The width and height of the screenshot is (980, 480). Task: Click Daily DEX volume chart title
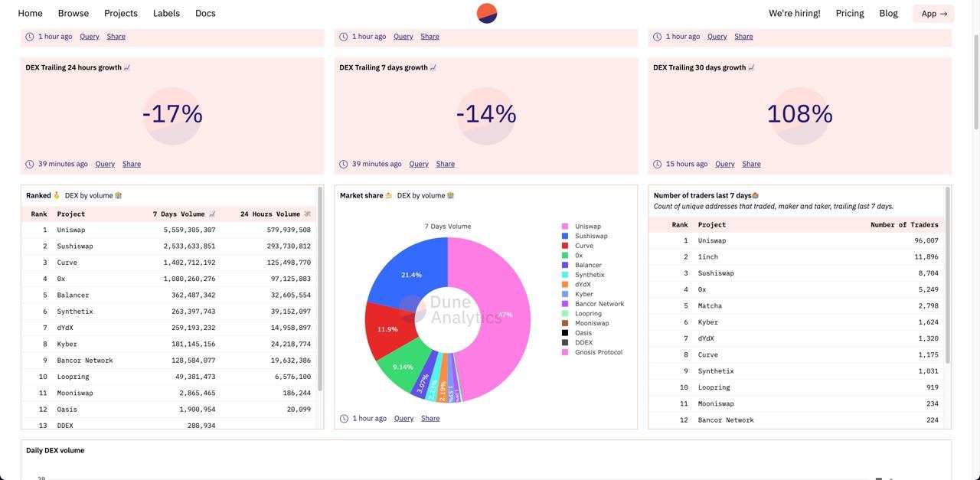pyautogui.click(x=55, y=451)
